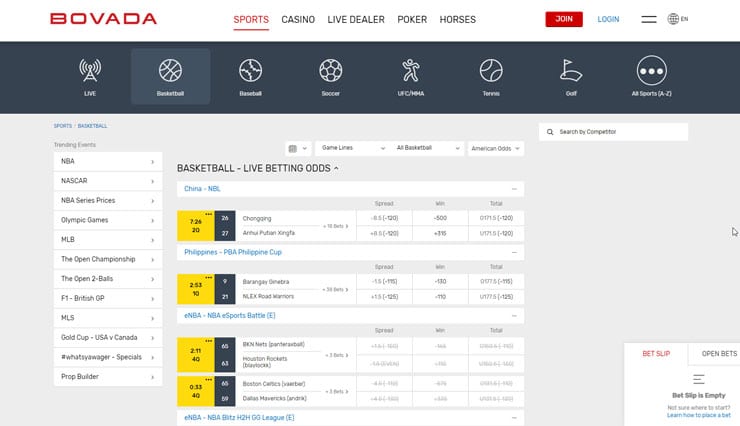
Task: Open The Open Championship trending item
Action: [x=108, y=259]
